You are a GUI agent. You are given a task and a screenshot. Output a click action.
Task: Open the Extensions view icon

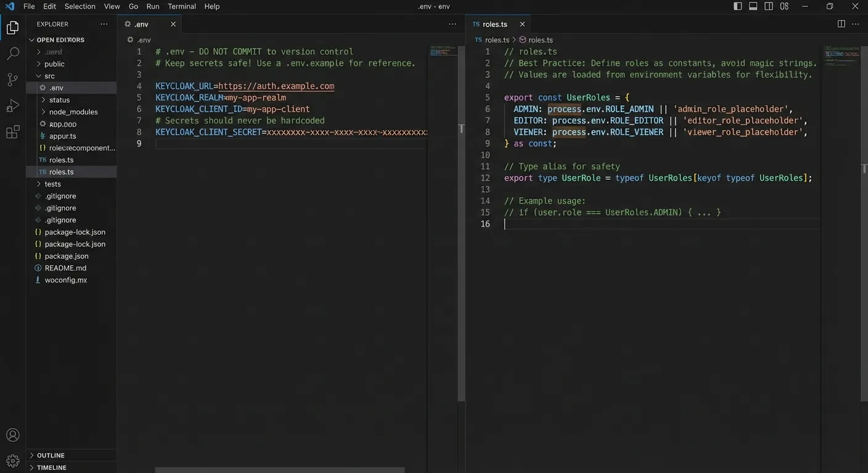click(x=12, y=132)
